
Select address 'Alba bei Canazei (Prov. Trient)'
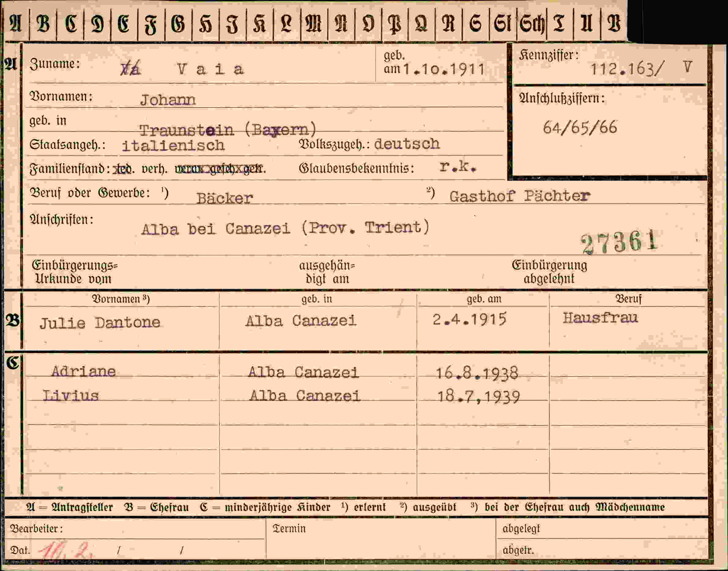(285, 228)
